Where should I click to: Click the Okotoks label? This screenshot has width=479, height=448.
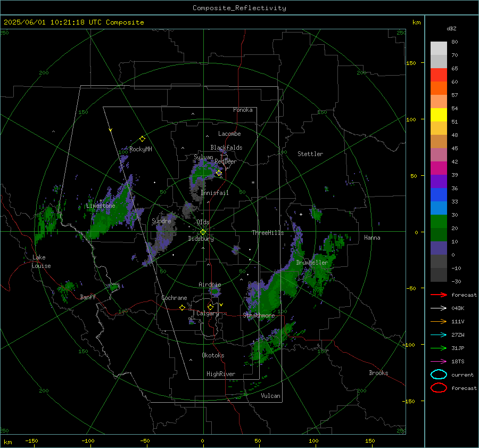click(213, 355)
